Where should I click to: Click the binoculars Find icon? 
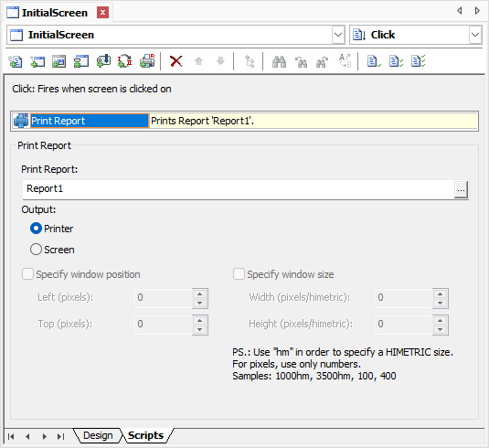pyautogui.click(x=279, y=61)
